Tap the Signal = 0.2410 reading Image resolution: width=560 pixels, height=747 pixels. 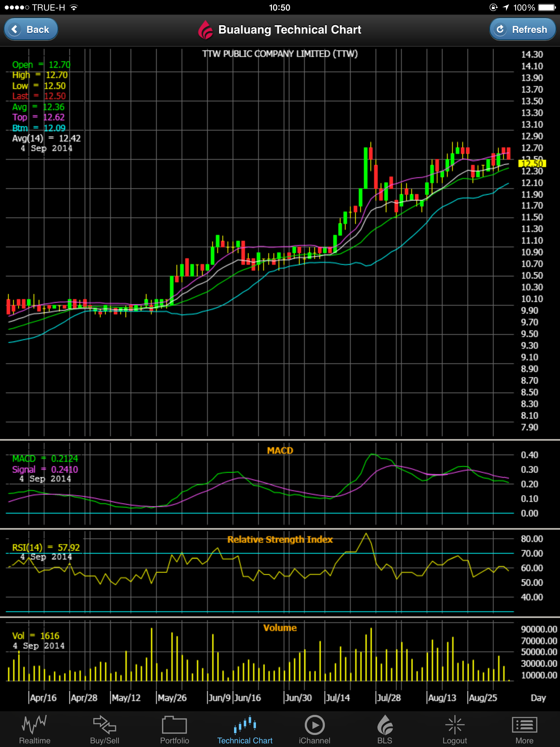45,469
